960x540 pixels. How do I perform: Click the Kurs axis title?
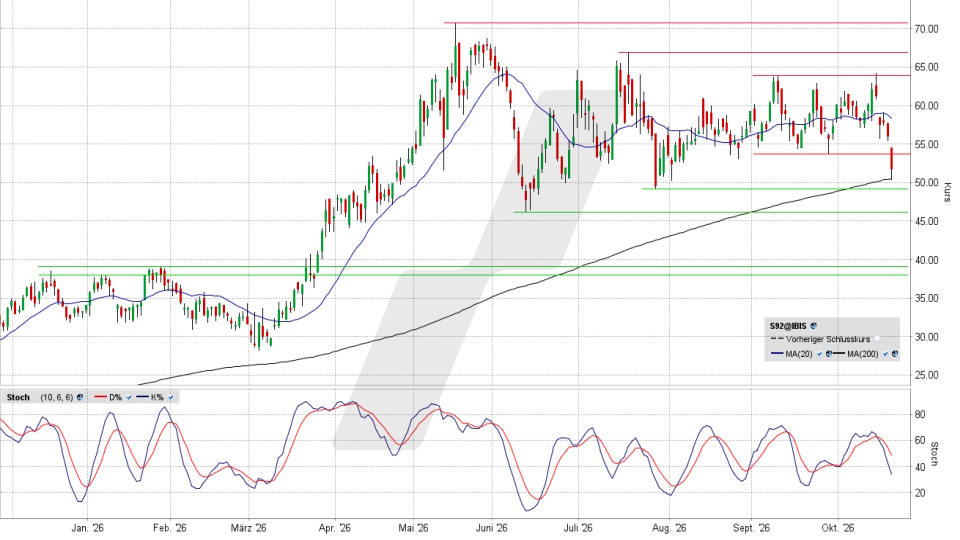[948, 192]
